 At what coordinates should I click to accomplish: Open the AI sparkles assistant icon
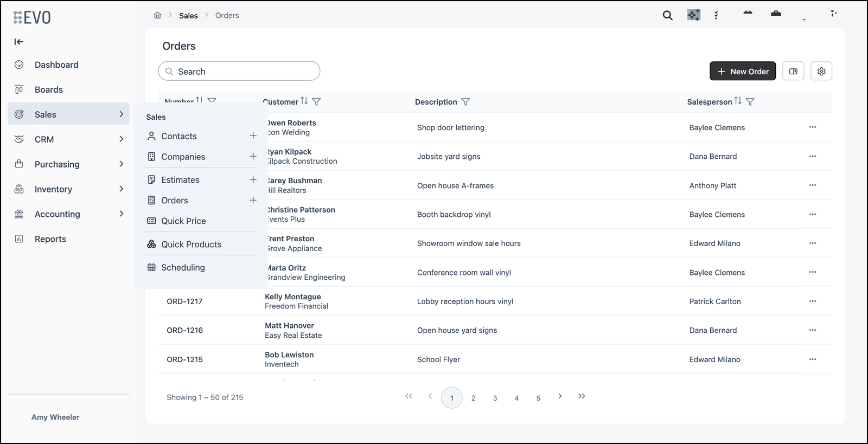694,15
